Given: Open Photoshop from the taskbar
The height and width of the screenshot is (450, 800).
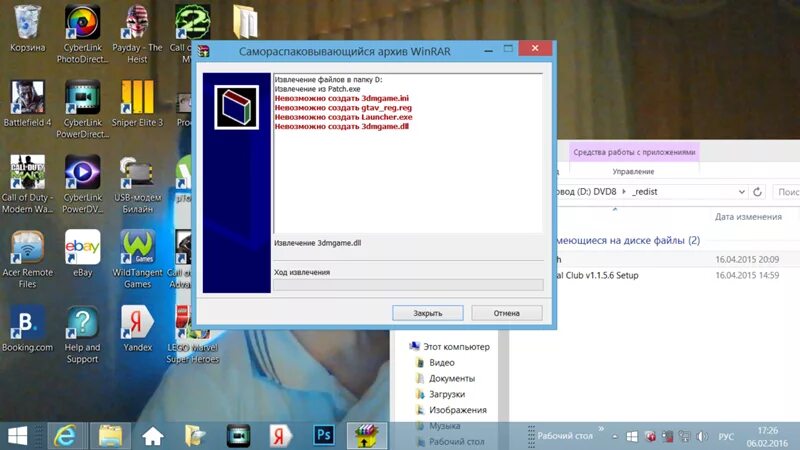Looking at the screenshot, I should tap(323, 436).
